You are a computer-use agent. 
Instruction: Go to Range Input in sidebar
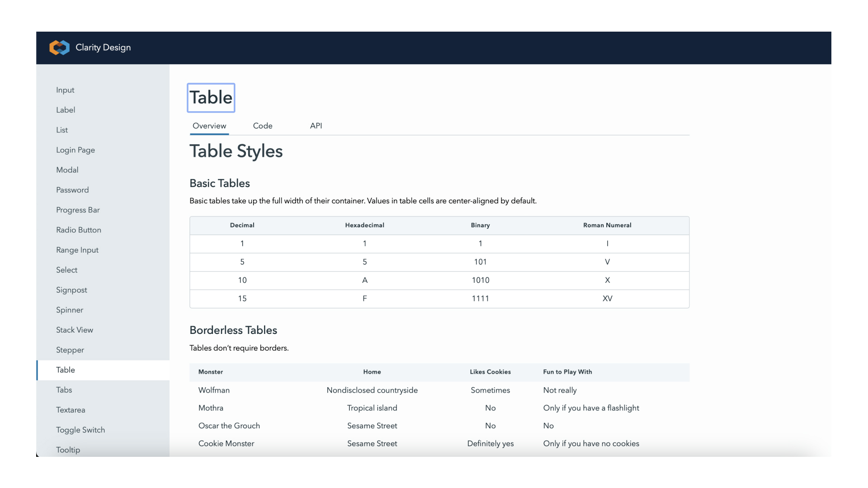click(77, 250)
